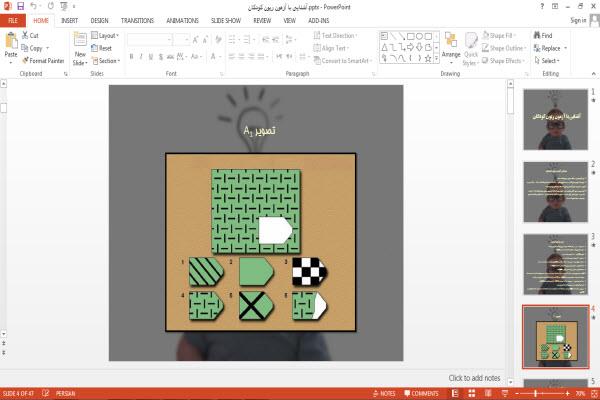Switch to Normal view in status bar
Screen dimensions: 600x400
[455, 393]
